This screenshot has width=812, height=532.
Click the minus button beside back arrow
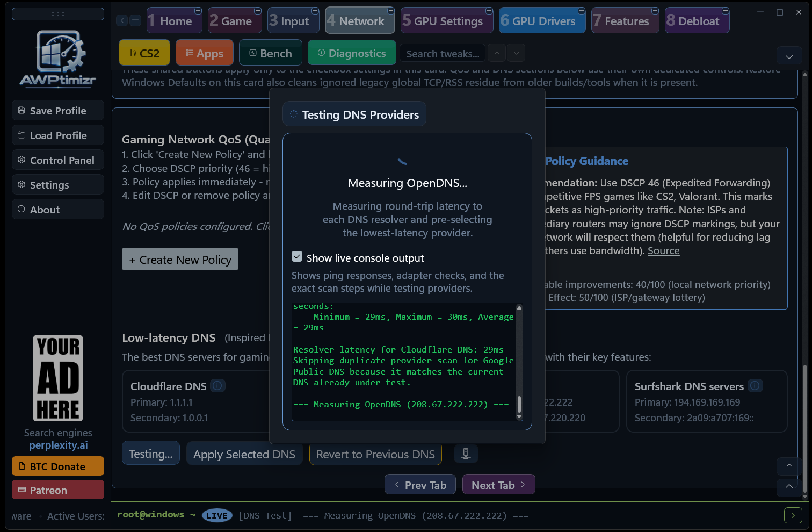pyautogui.click(x=135, y=20)
